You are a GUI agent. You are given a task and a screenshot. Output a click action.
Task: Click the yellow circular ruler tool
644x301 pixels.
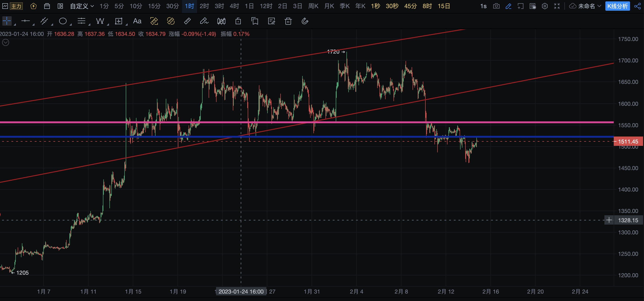click(171, 21)
